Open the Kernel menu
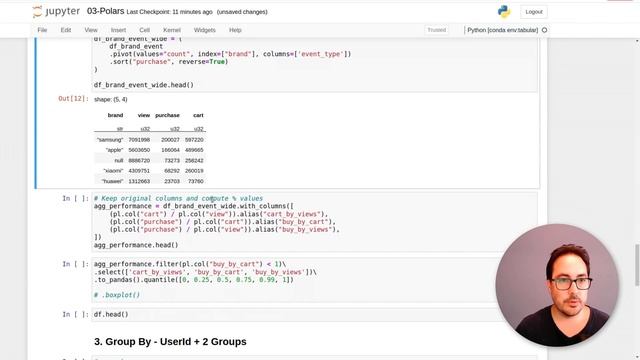This screenshot has height=360, width=640. [x=172, y=30]
